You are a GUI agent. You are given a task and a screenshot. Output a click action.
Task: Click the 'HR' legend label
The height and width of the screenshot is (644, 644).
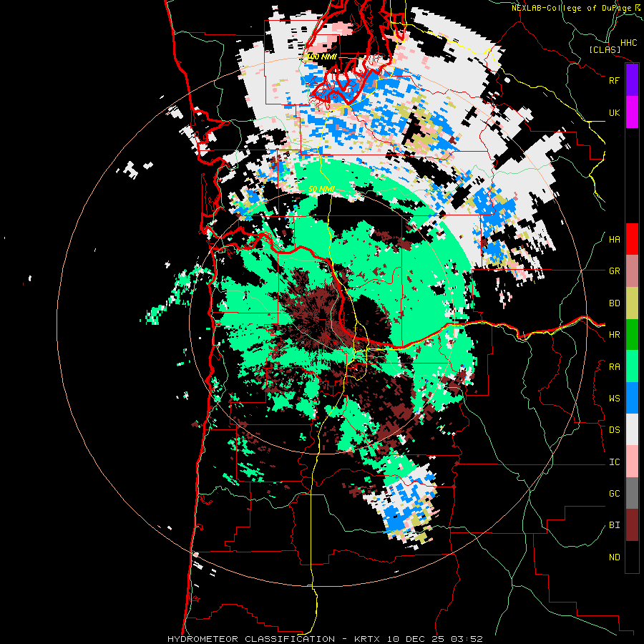615,335
